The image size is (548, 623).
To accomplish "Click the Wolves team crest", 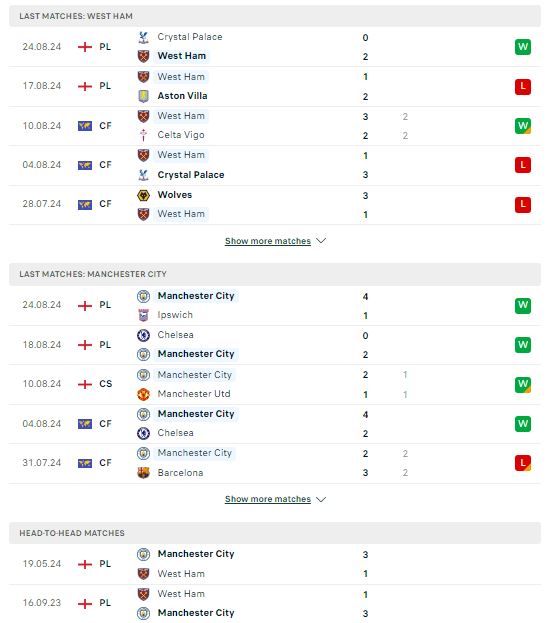I will tap(143, 195).
